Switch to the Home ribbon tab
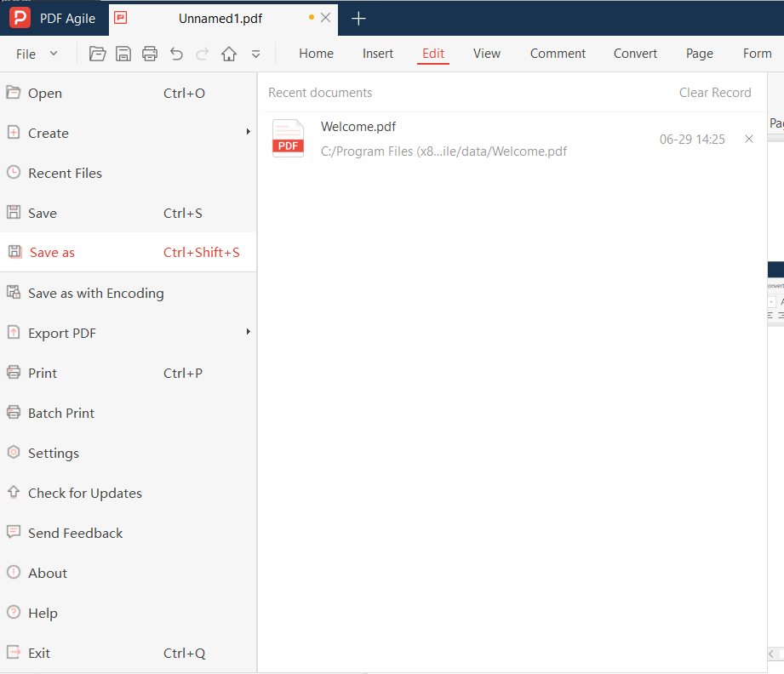The width and height of the screenshot is (784, 674). click(316, 54)
